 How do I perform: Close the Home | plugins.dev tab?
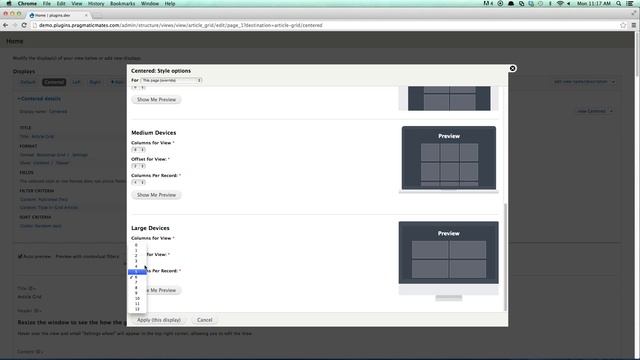click(x=86, y=15)
